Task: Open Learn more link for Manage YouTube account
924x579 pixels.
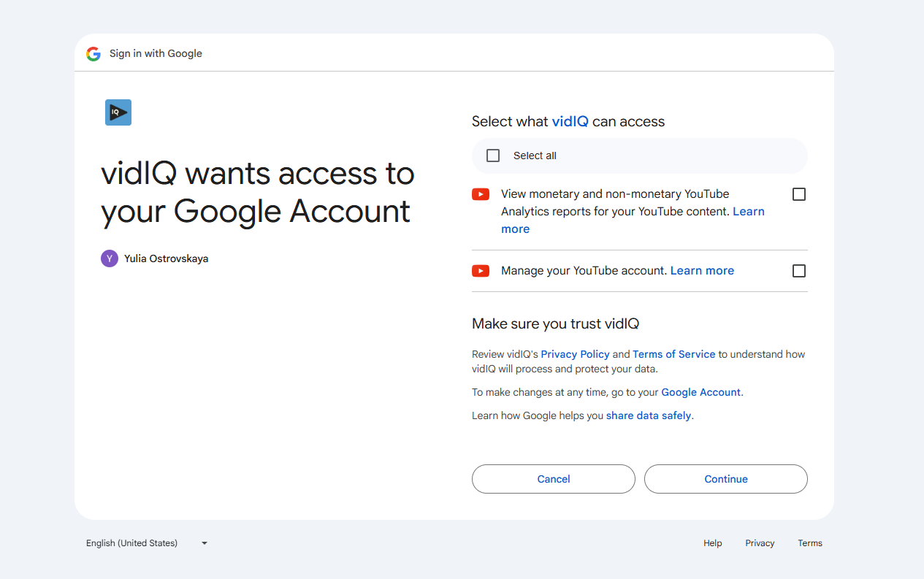Action: click(702, 271)
